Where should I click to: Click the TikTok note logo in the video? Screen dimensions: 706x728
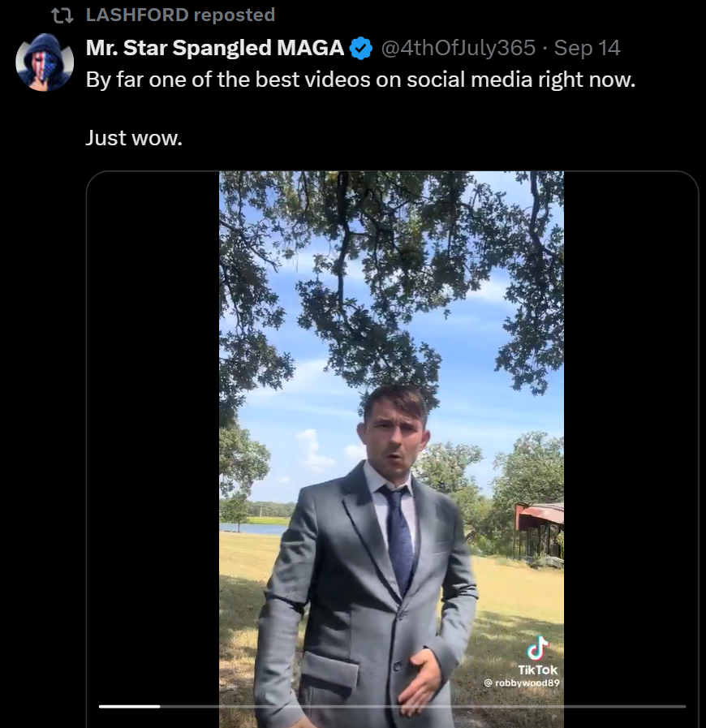pos(537,648)
